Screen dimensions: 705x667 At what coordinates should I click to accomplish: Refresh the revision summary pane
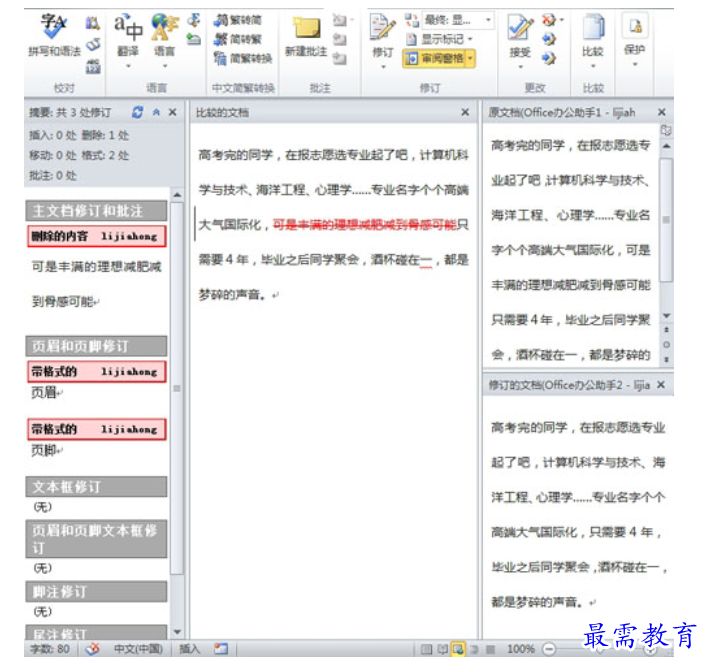tap(138, 112)
